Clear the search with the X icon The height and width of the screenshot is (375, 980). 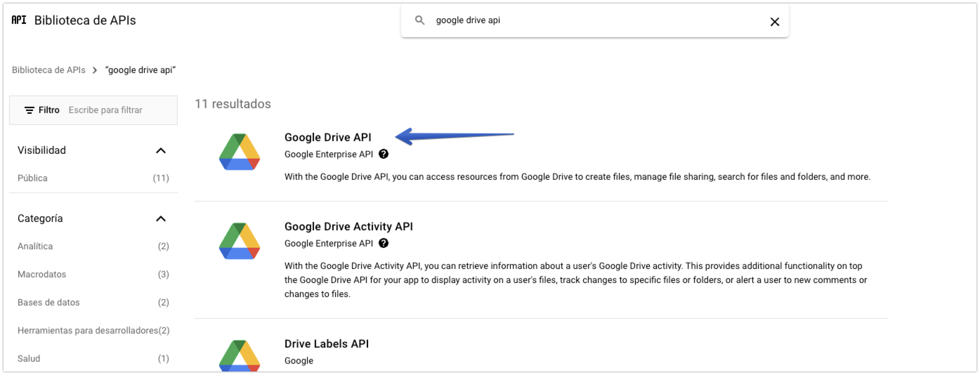coord(775,22)
